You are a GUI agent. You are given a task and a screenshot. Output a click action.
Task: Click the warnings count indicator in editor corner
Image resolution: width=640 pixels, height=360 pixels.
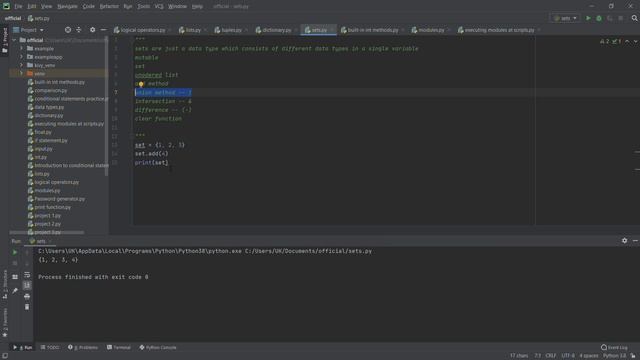604,41
